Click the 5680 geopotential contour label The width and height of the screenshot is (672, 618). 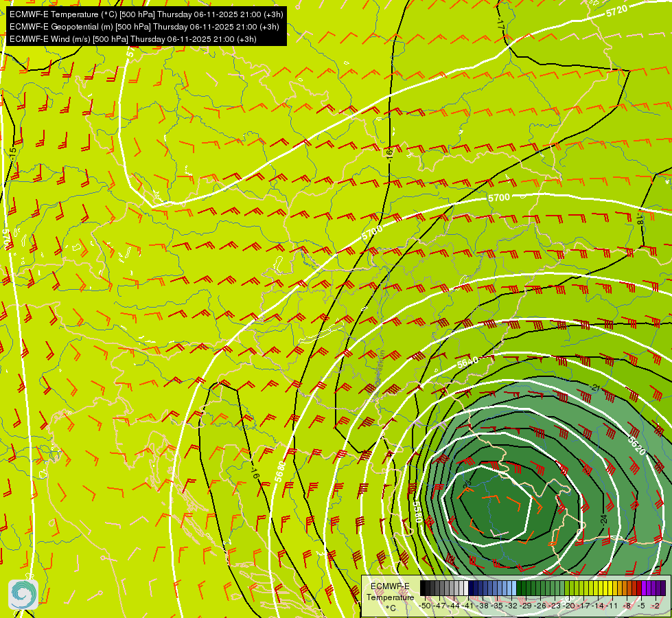click(x=280, y=471)
